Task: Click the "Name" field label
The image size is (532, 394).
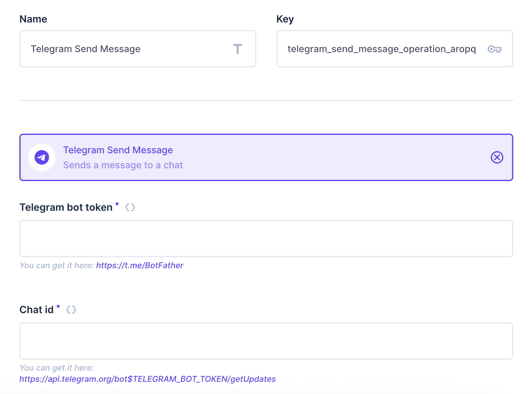Action: 33,19
